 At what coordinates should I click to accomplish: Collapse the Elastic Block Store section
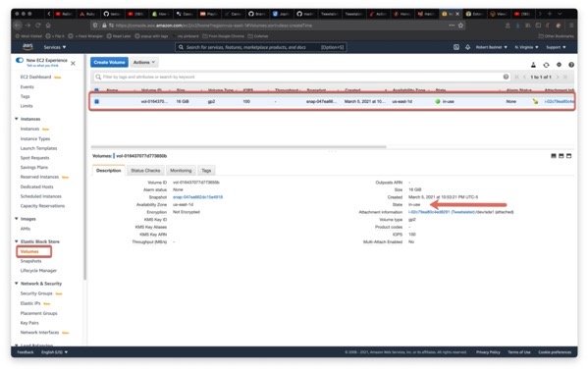pyautogui.click(x=16, y=241)
